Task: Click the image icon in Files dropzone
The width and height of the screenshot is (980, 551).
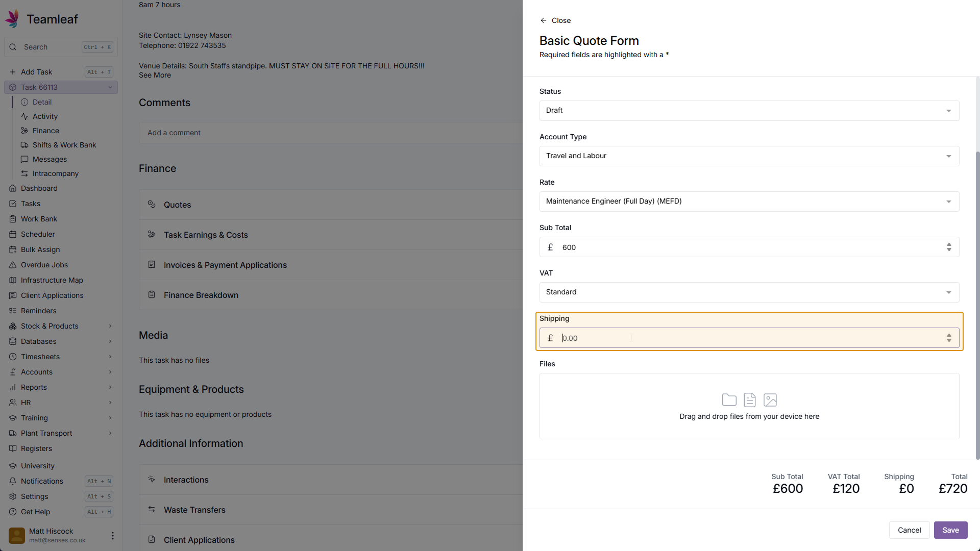Action: [x=770, y=400]
